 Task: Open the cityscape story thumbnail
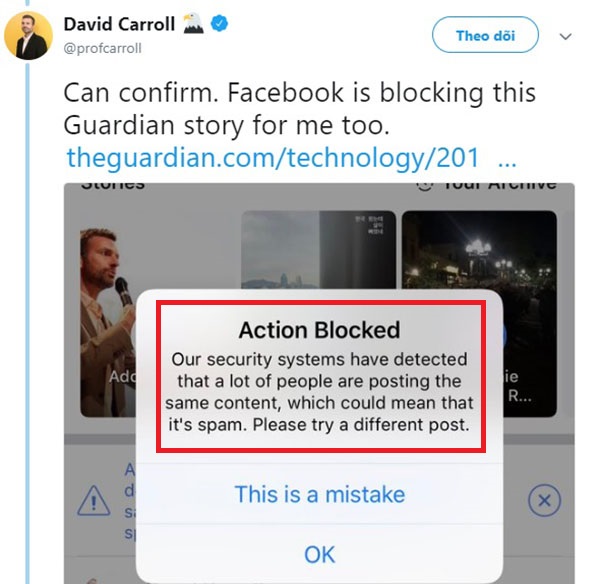(318, 250)
